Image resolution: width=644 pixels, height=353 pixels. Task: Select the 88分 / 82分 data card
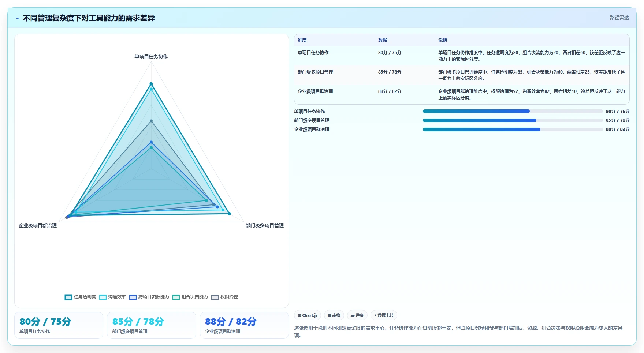point(244,325)
